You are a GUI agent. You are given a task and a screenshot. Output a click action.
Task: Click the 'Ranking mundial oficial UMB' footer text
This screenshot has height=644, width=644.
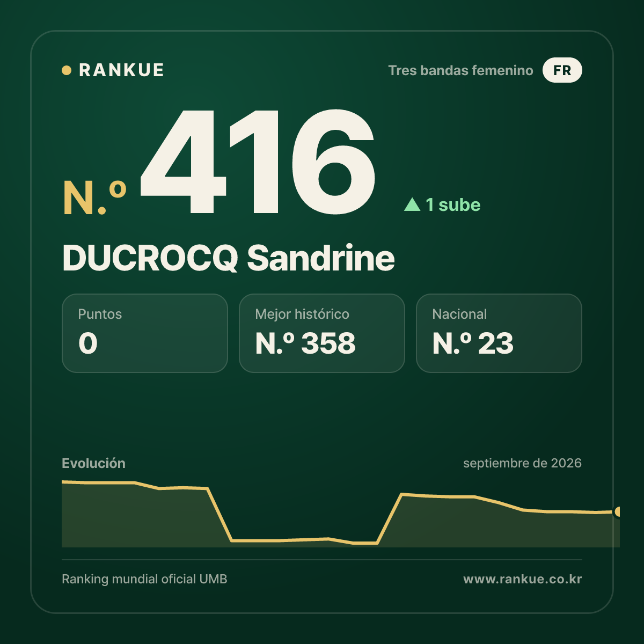(144, 579)
